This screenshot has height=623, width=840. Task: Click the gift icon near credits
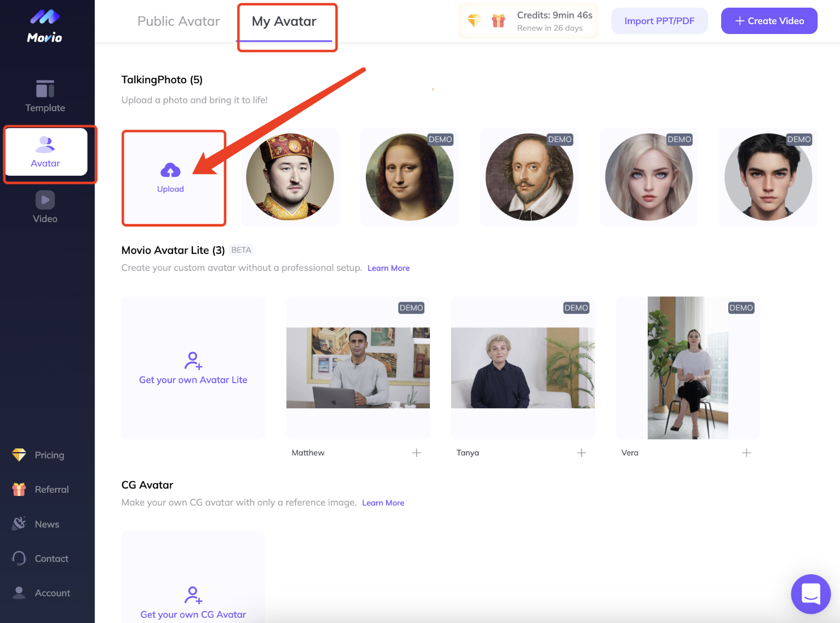[498, 21]
